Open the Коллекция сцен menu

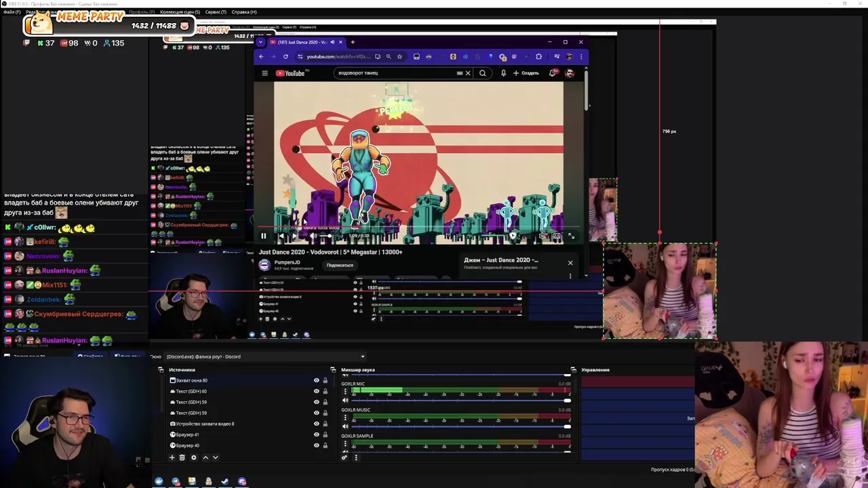coord(180,12)
